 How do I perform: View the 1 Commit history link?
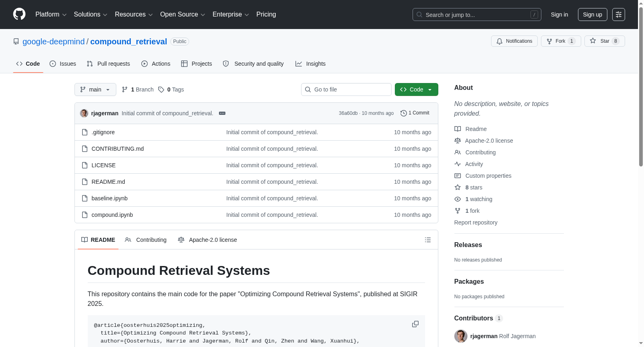tap(415, 113)
